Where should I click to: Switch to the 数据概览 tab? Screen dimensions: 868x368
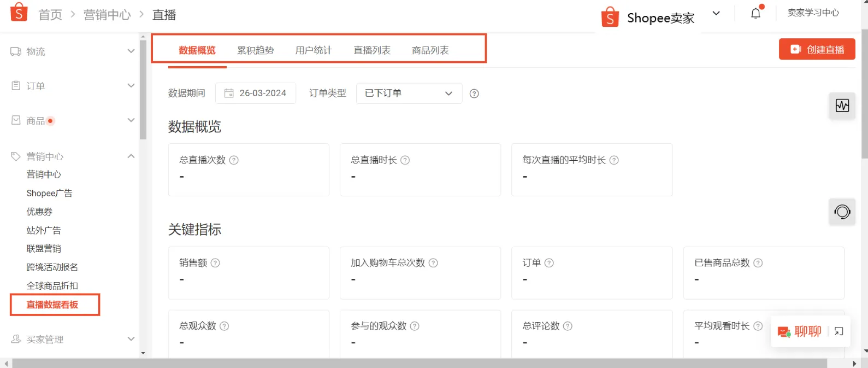[197, 50]
